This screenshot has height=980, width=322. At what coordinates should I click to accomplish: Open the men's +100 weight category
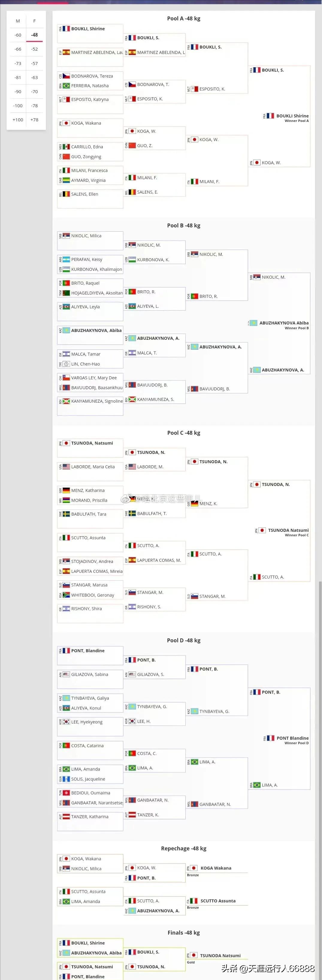18,120
